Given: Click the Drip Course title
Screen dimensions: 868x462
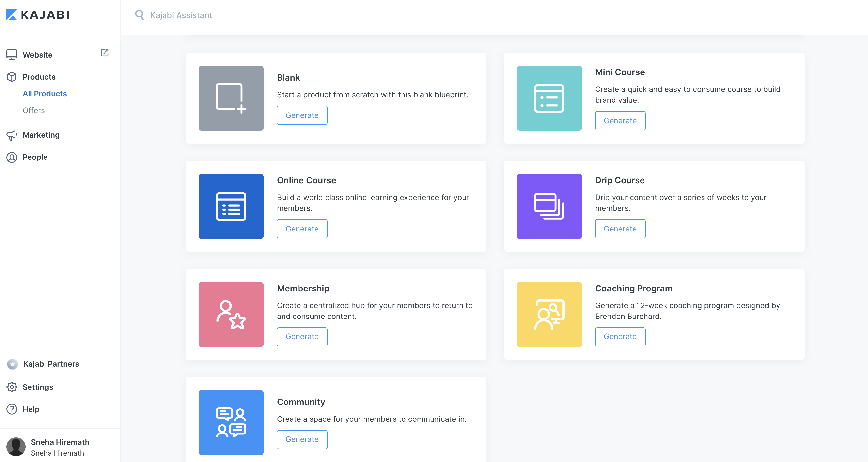Looking at the screenshot, I should (620, 180).
